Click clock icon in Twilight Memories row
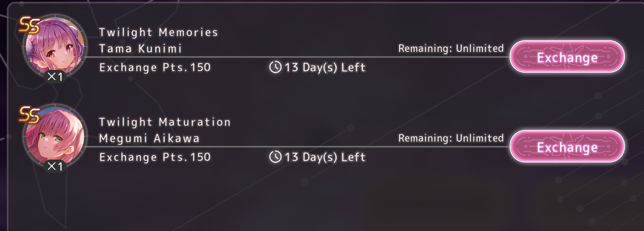 276,67
